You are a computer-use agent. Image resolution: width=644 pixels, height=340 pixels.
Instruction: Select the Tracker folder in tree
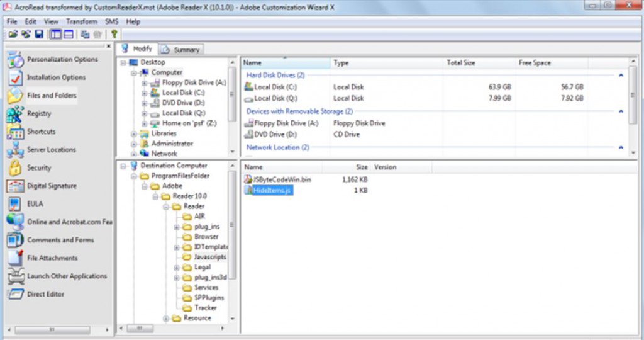pyautogui.click(x=206, y=308)
